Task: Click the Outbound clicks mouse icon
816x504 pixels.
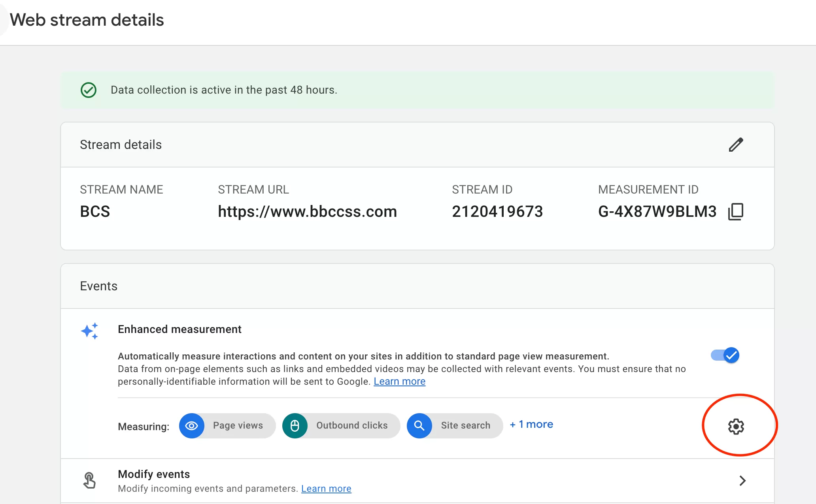Action: [295, 426]
